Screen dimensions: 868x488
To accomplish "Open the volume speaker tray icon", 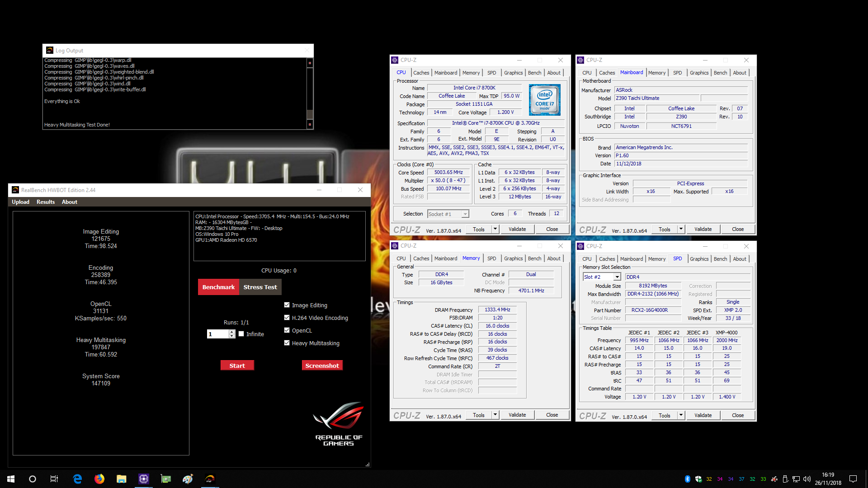I will click(807, 479).
